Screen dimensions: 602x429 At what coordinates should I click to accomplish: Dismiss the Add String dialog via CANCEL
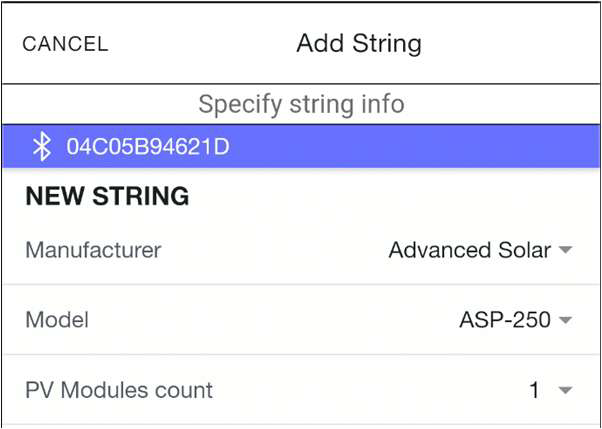(x=65, y=44)
